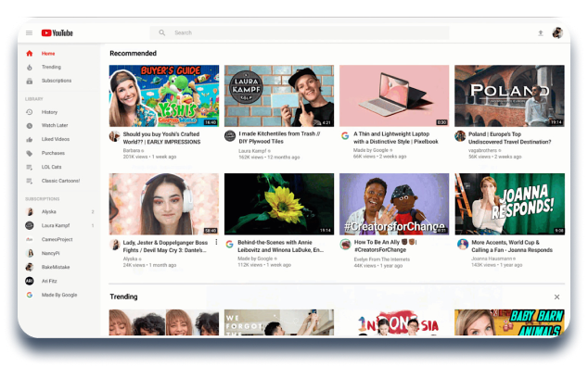Click the search magnifier icon
The width and height of the screenshot is (588, 366).
pos(162,33)
